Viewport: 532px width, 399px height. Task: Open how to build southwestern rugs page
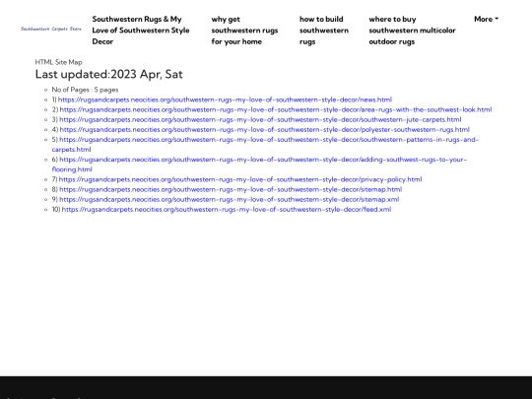tap(324, 31)
